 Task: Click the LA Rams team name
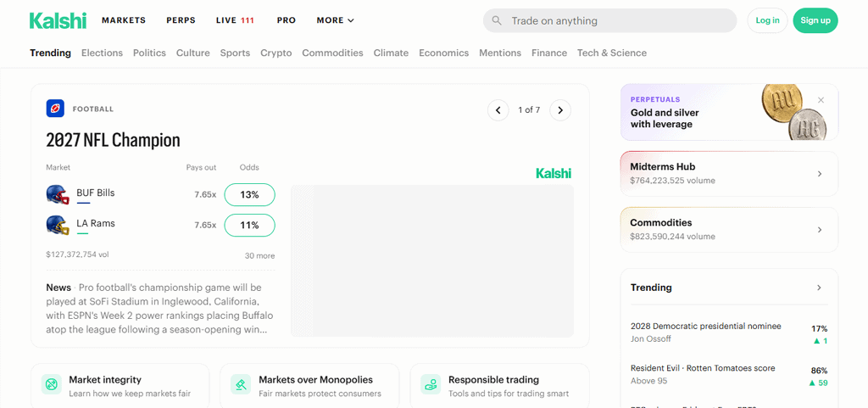[96, 224]
